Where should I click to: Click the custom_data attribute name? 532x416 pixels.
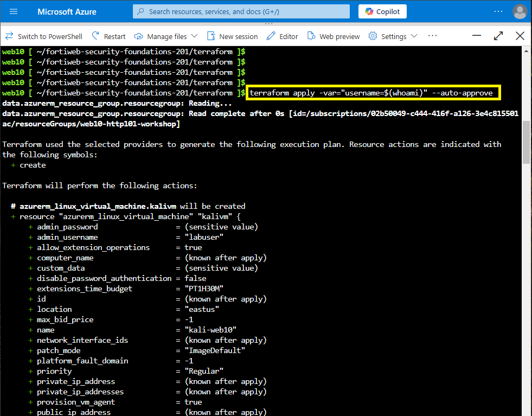[x=61, y=268]
